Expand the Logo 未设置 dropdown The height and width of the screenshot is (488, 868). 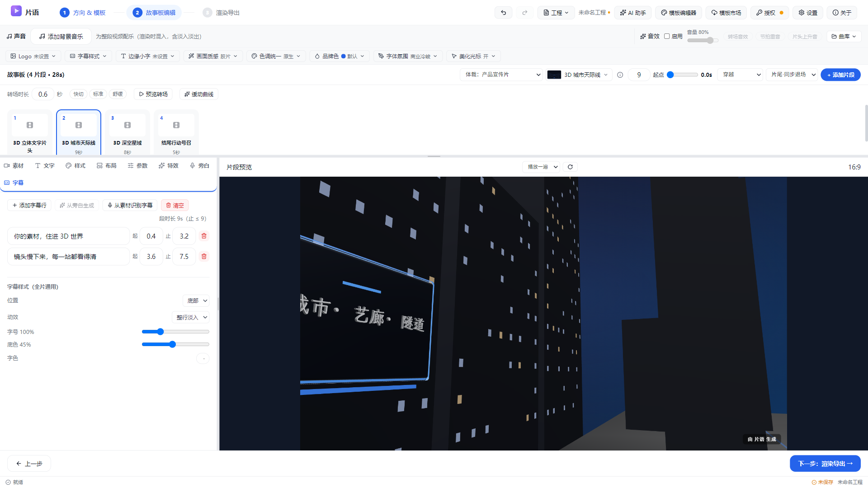click(x=33, y=56)
